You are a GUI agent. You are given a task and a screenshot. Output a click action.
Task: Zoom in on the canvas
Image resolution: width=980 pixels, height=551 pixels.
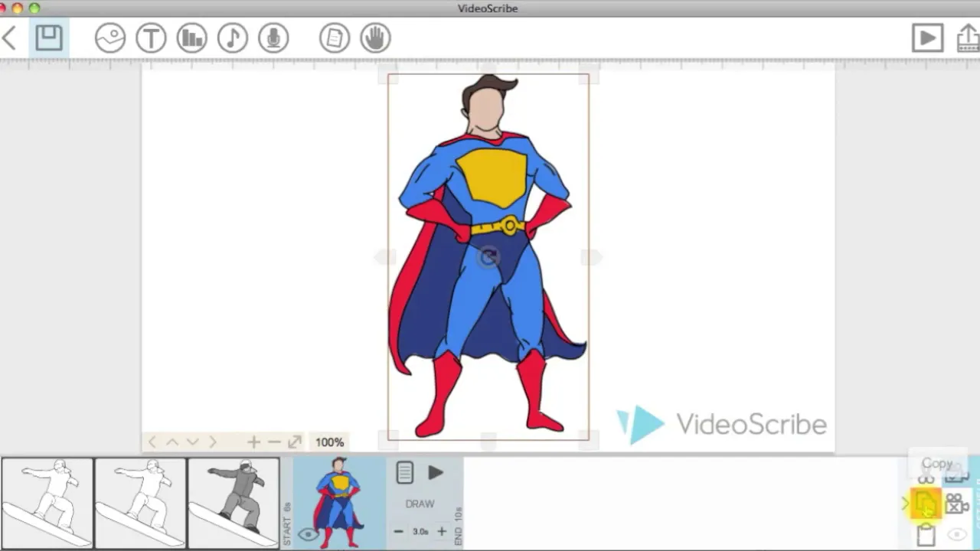click(x=253, y=442)
